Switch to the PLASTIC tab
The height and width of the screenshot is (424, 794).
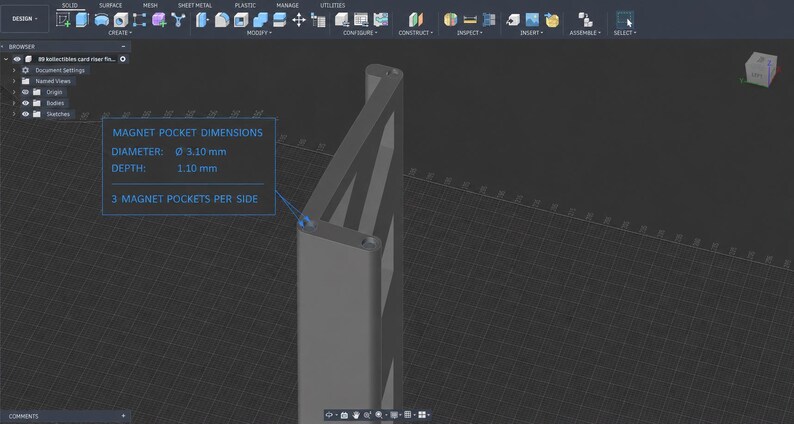tap(245, 6)
